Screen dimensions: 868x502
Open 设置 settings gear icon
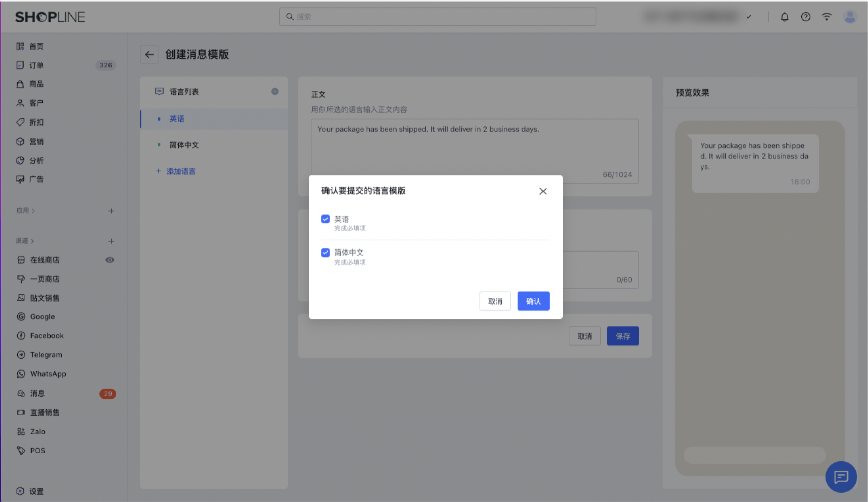click(x=20, y=491)
